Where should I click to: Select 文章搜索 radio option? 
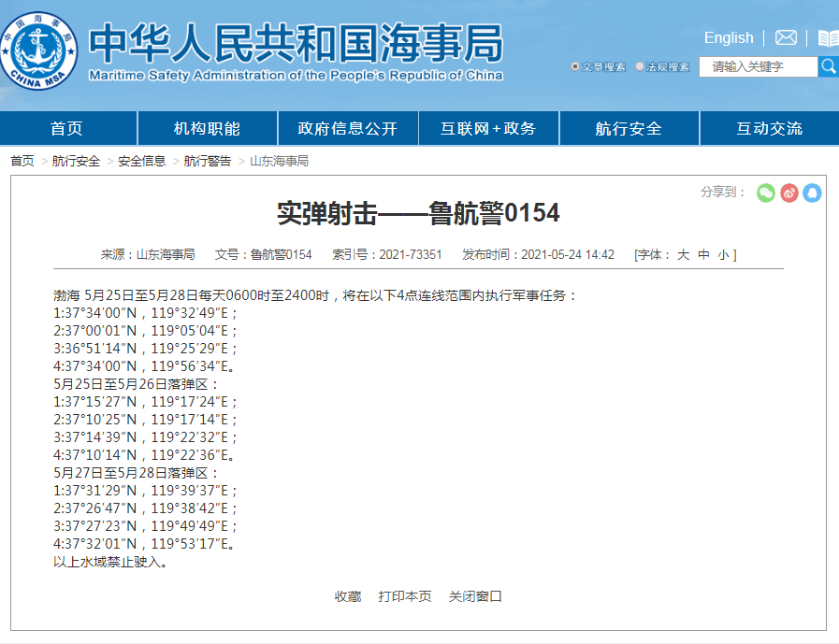pos(575,67)
